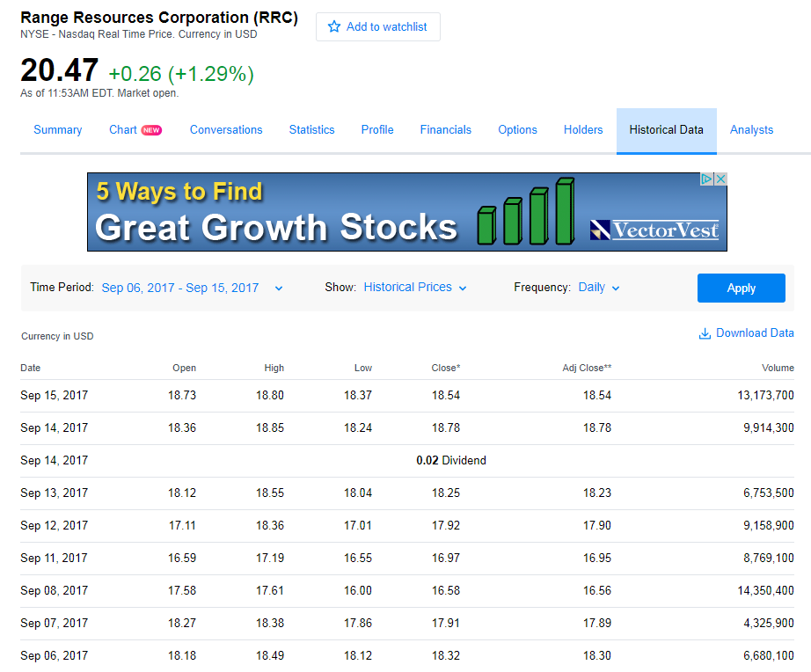Screen dimensions: 811x672
Task: Switch to the Summary tab
Action: coord(58,130)
